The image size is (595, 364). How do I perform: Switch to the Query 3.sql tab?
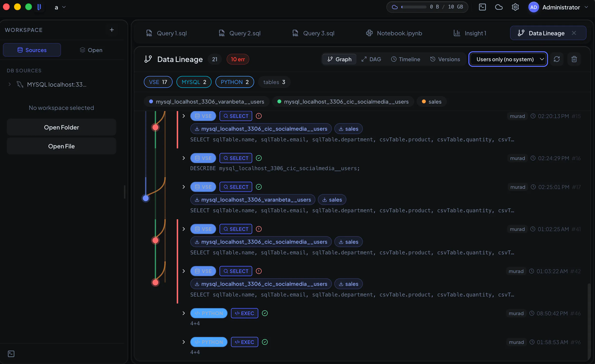313,33
